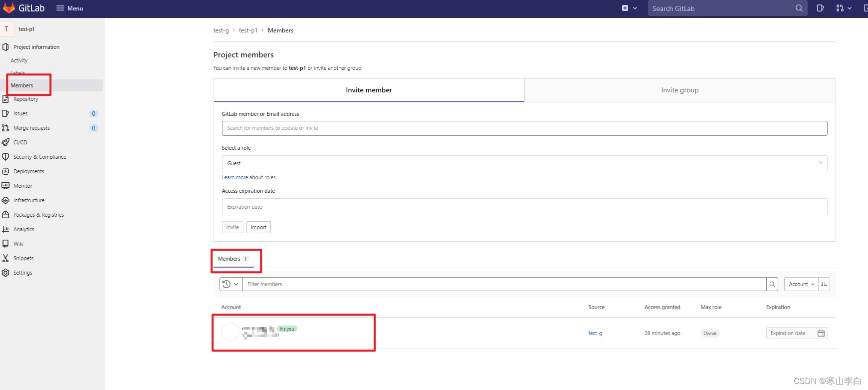Select the Members 1 tab
Viewport: 868px width, 390px height.
[x=233, y=259]
